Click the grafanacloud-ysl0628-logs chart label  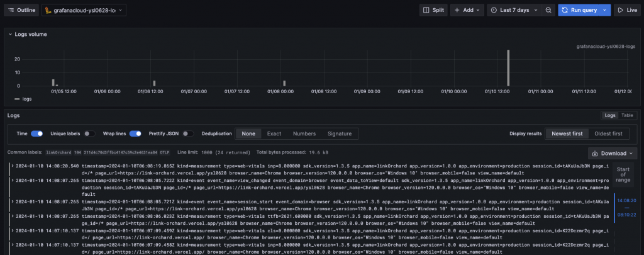(x=606, y=47)
